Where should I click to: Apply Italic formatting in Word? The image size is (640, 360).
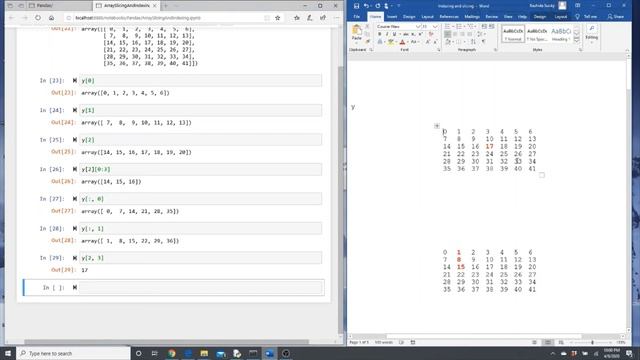point(387,34)
